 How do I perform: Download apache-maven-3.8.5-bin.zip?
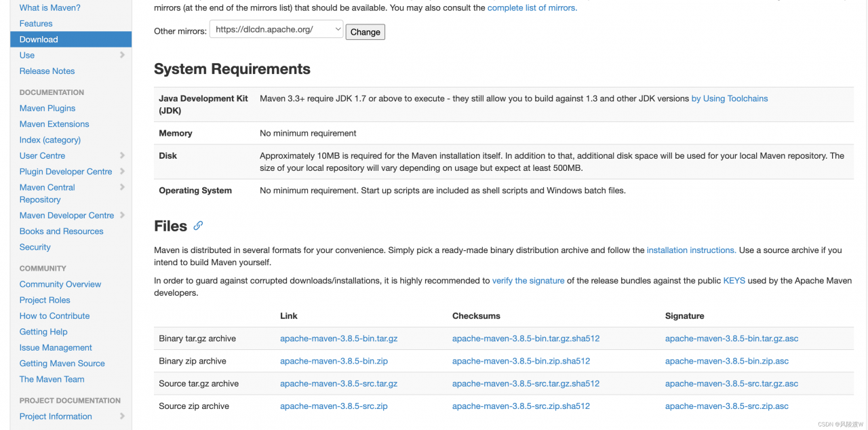coord(334,361)
